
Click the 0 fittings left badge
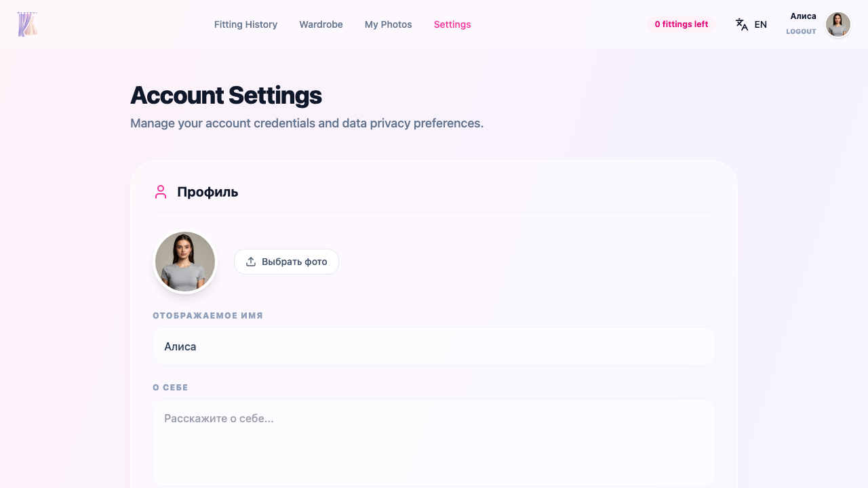[681, 24]
